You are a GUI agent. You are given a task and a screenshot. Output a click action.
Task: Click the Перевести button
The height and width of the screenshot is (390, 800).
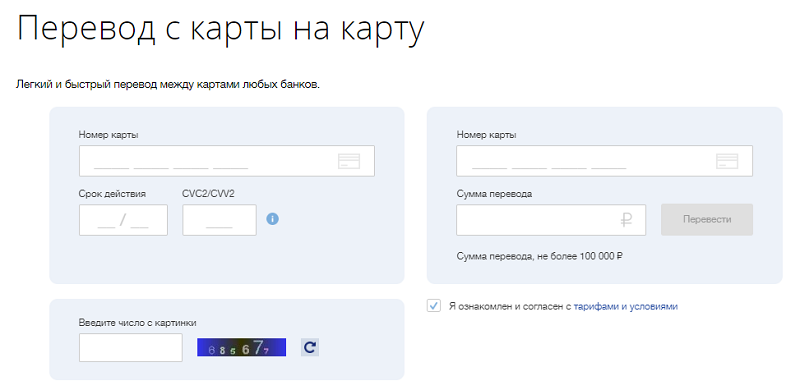pyautogui.click(x=707, y=220)
